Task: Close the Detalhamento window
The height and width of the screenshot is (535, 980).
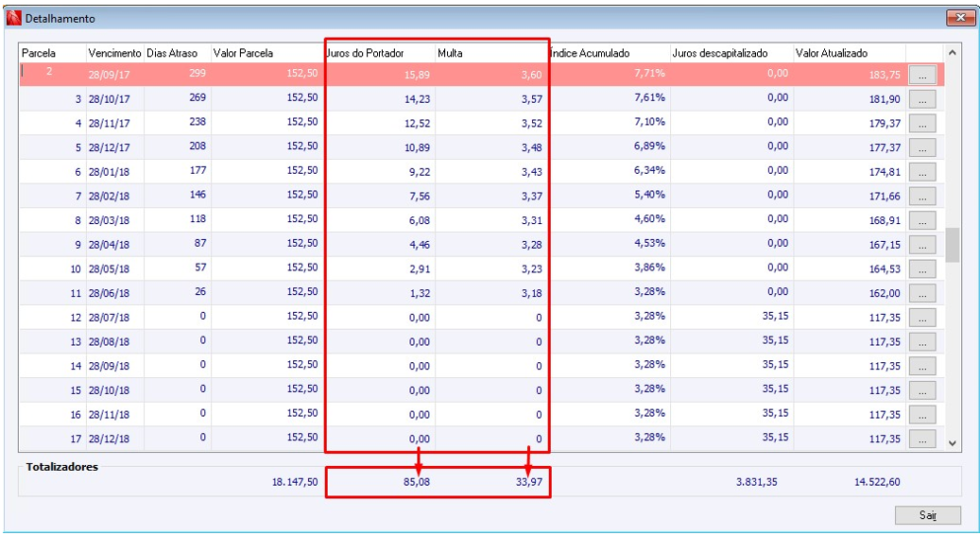Action: pos(960,18)
